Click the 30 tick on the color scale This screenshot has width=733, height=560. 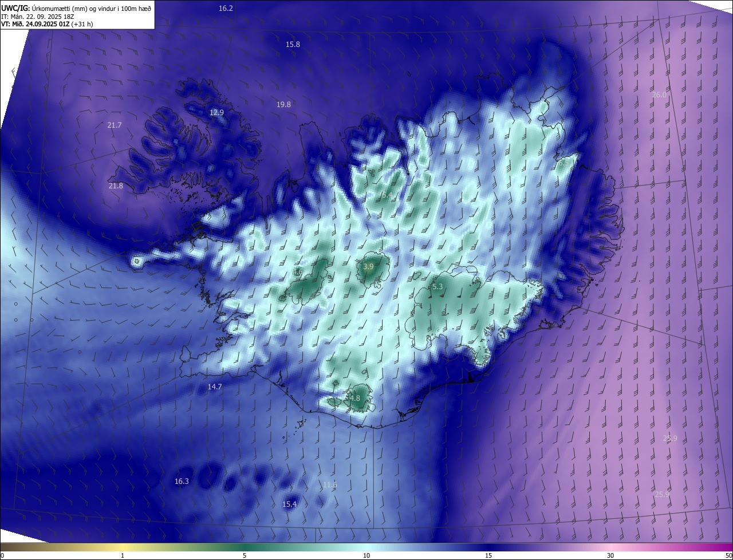pos(610,556)
